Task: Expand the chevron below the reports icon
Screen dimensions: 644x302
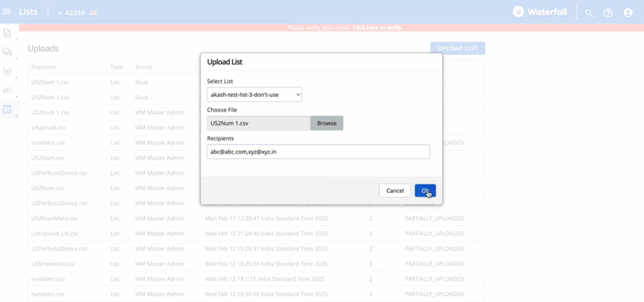Action: pyautogui.click(x=16, y=40)
